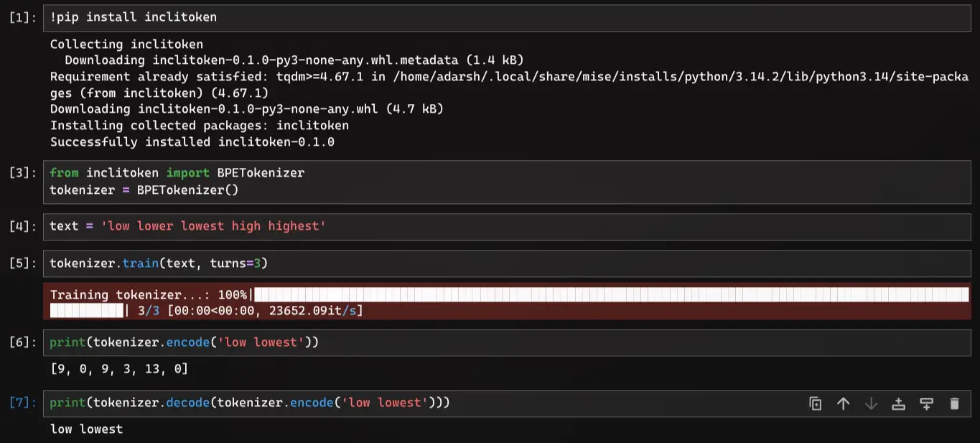
Task: Duplicate the selected cell using the copy icon
Action: click(x=816, y=404)
